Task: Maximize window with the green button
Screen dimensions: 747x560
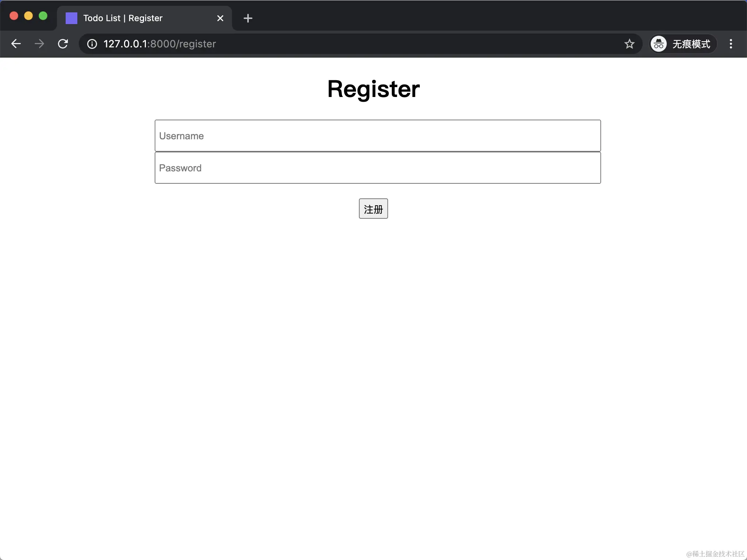Action: [x=43, y=16]
